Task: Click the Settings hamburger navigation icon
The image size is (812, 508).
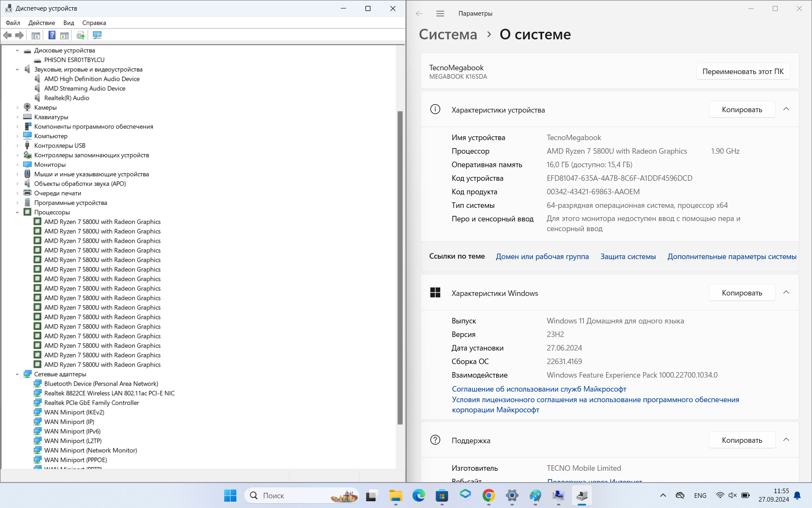Action: (440, 14)
